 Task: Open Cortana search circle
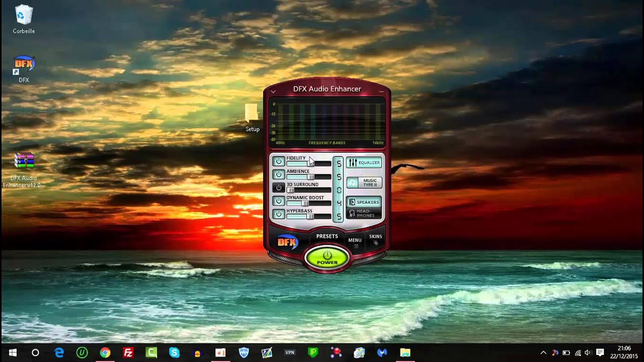35,353
